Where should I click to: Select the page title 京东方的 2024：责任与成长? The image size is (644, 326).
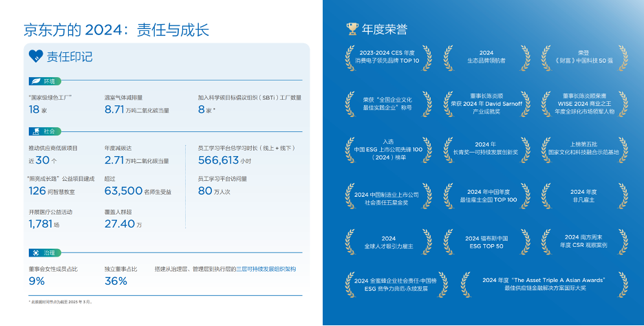click(x=117, y=30)
